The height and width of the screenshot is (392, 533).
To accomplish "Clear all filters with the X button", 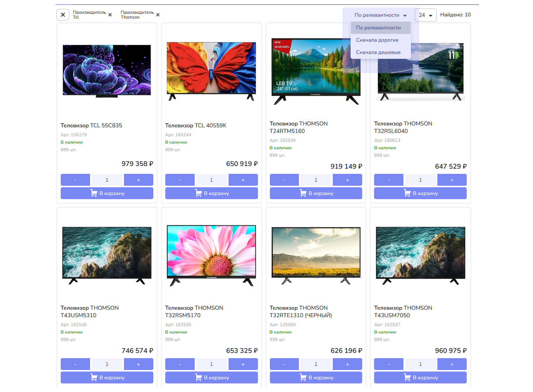I will coord(63,15).
